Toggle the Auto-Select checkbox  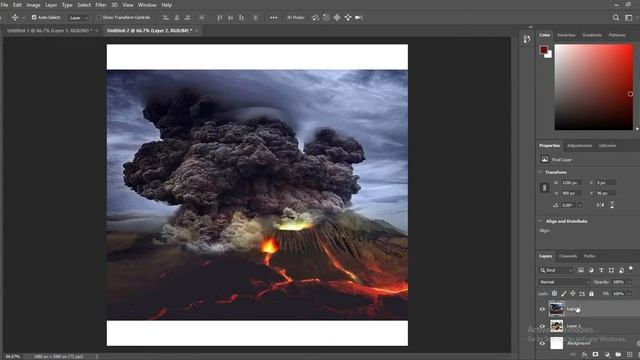(x=34, y=18)
